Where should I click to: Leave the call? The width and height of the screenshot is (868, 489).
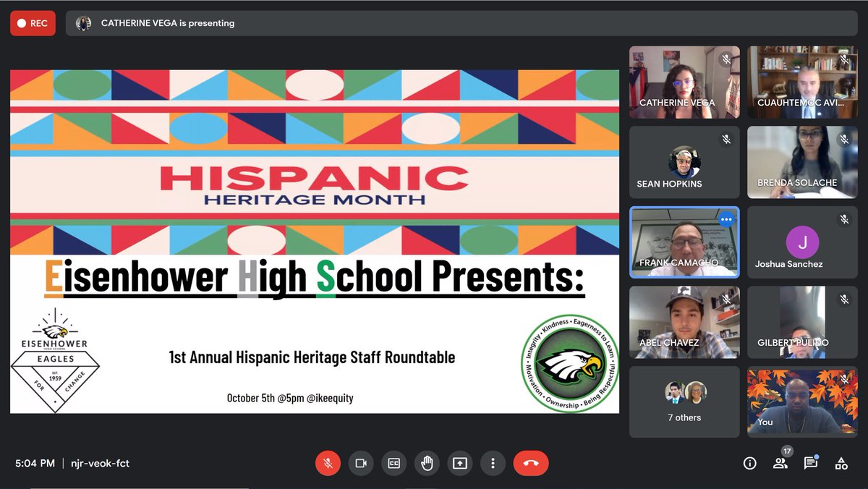pyautogui.click(x=531, y=463)
